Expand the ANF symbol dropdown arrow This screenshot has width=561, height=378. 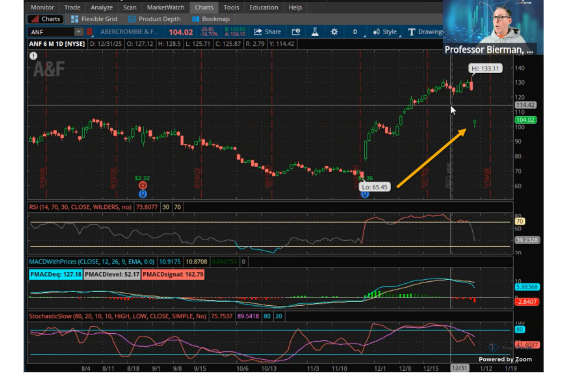(78, 32)
